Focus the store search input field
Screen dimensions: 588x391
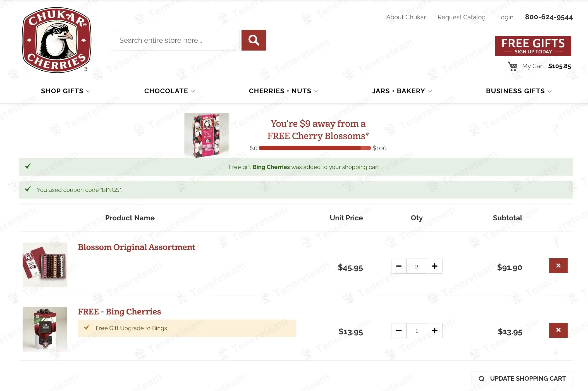tap(175, 40)
